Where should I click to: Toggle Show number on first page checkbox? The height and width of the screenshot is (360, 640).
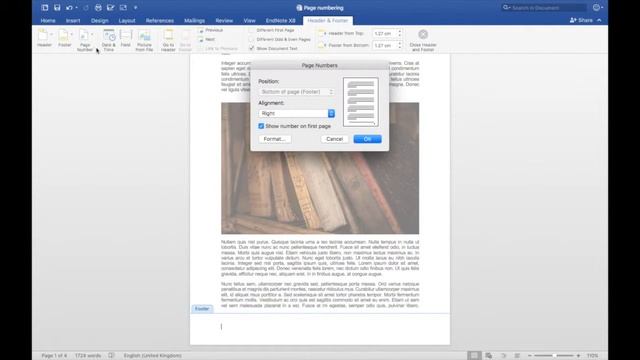pos(261,126)
